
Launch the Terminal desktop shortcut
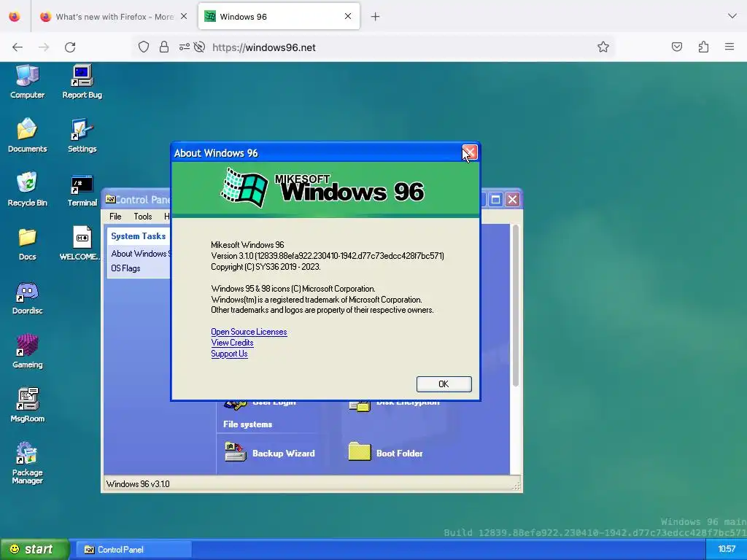click(82, 189)
